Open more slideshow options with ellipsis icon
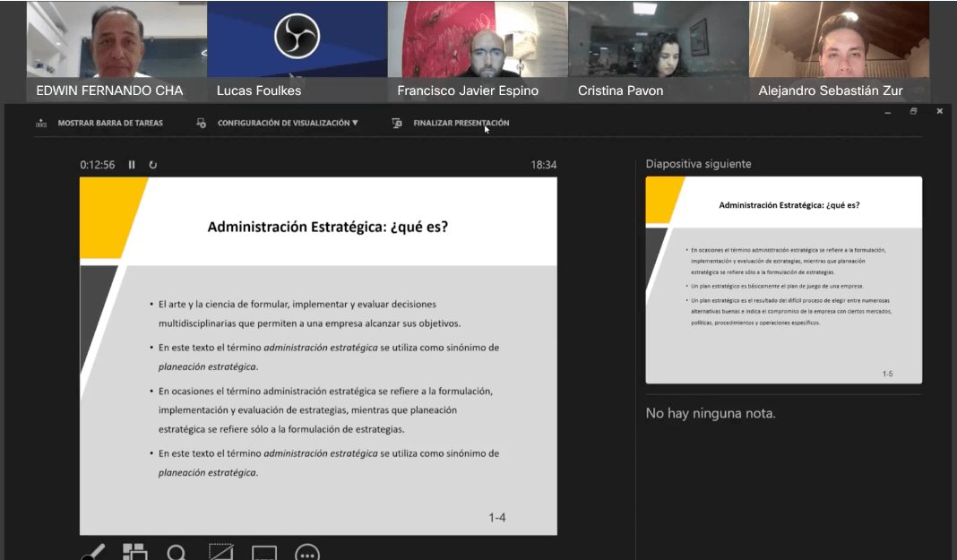Image resolution: width=957 pixels, height=560 pixels. pos(306,553)
